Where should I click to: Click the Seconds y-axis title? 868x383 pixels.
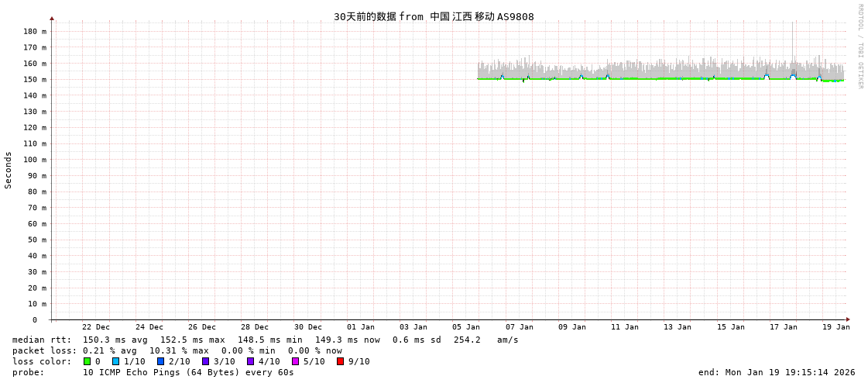tap(9, 170)
